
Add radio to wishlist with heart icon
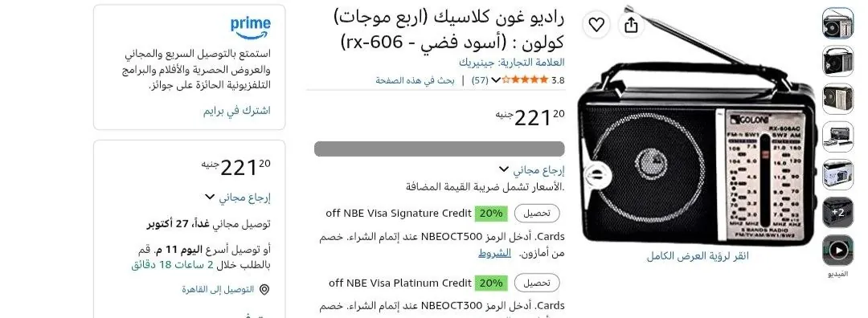596,24
